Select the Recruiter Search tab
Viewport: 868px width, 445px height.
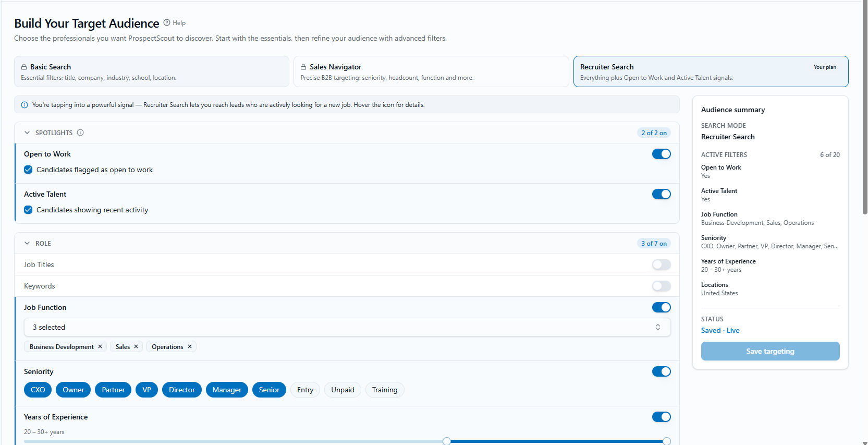pos(711,71)
